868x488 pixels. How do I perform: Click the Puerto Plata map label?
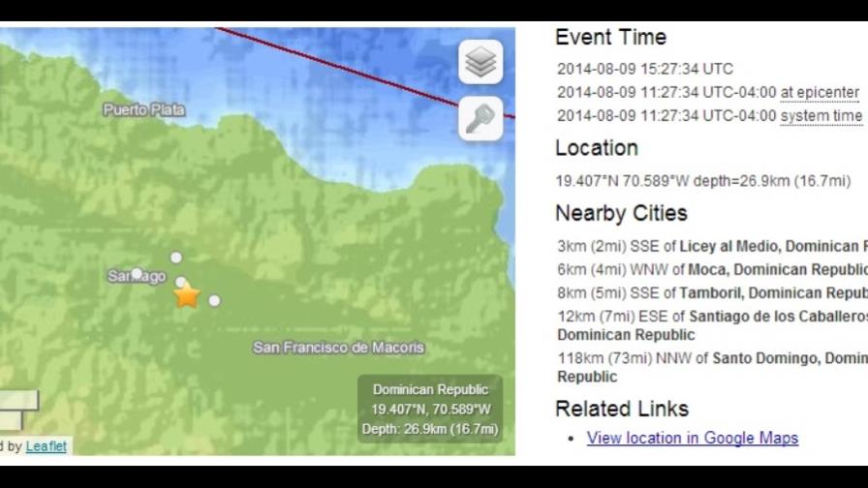(x=144, y=109)
